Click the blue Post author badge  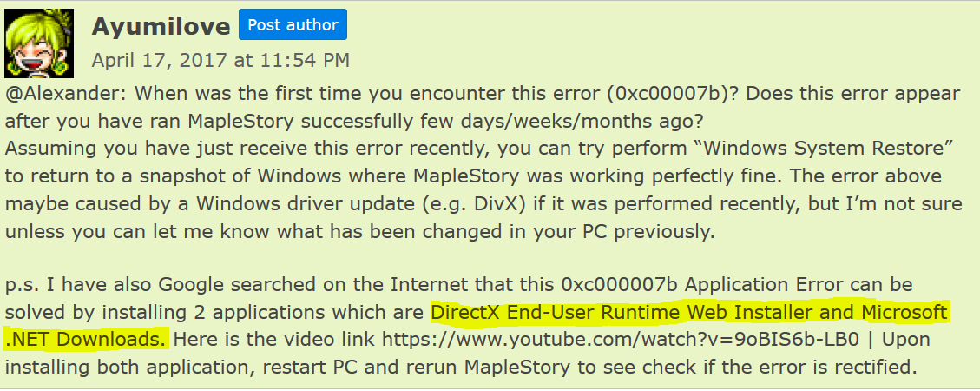[x=293, y=25]
